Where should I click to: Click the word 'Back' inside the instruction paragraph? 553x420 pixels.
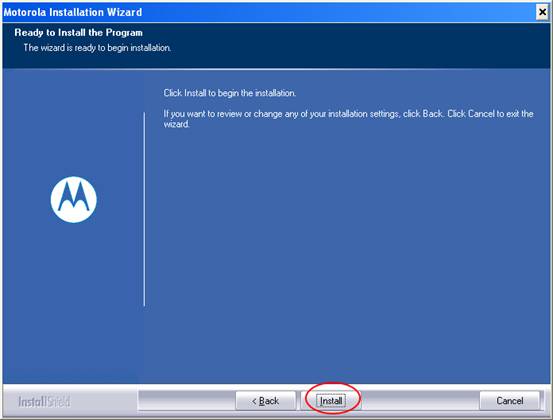coord(432,114)
